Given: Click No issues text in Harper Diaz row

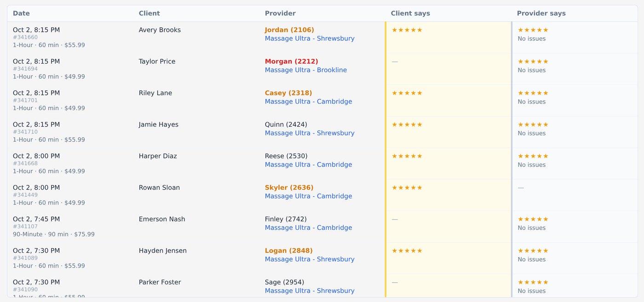Looking at the screenshot, I should coord(532,165).
